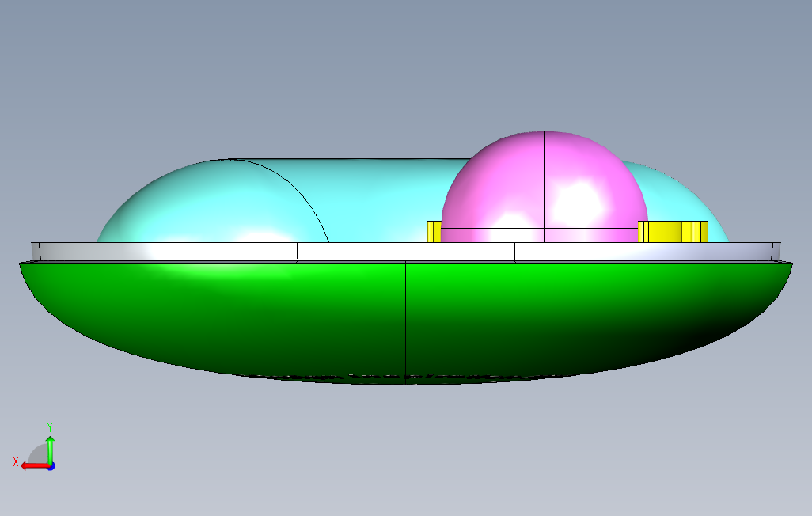
Task: Click the green Y axis arrow
Action: 50,450
